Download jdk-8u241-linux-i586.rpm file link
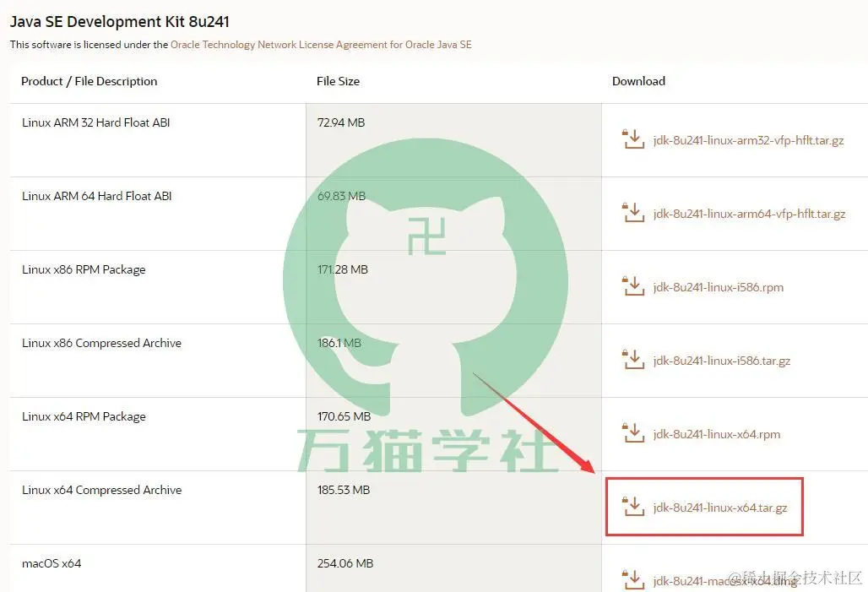The height and width of the screenshot is (592, 868). pos(719,287)
